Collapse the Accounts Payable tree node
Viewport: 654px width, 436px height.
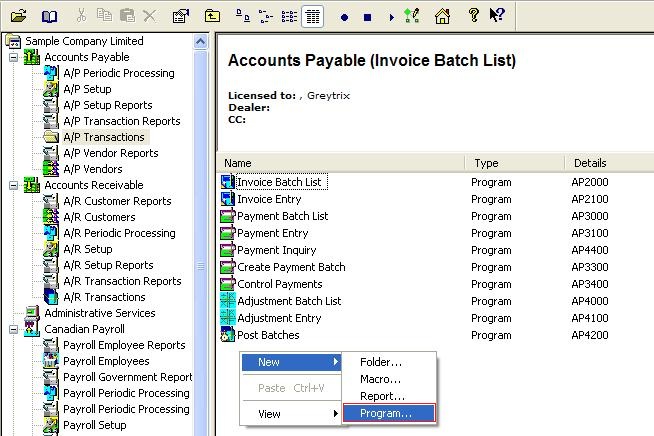13,57
